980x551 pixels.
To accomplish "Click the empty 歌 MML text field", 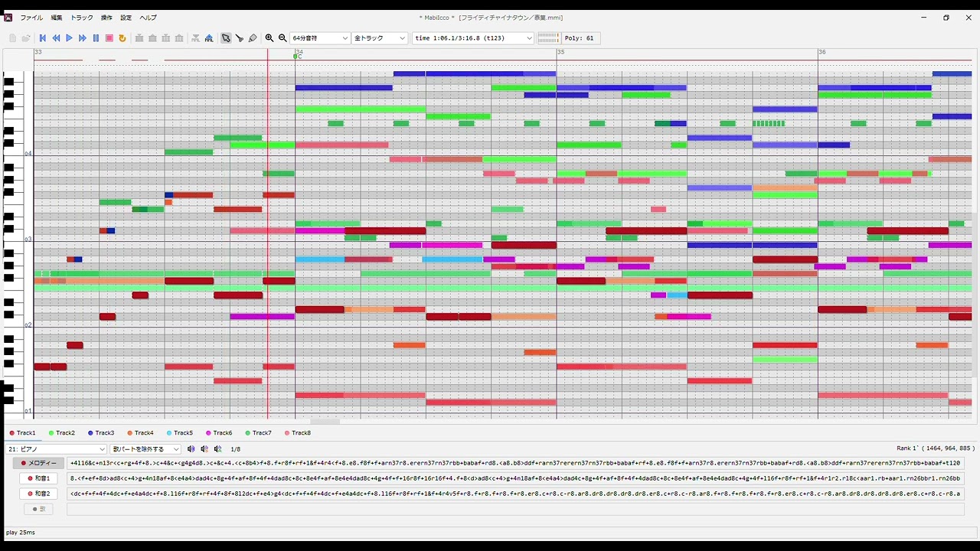I will 515,509.
